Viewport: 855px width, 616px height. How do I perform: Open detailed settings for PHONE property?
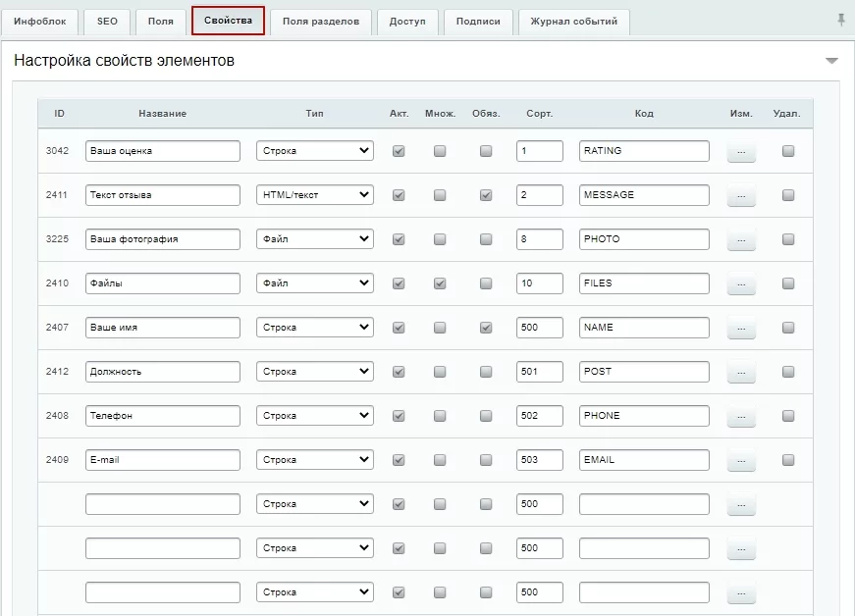click(x=741, y=416)
